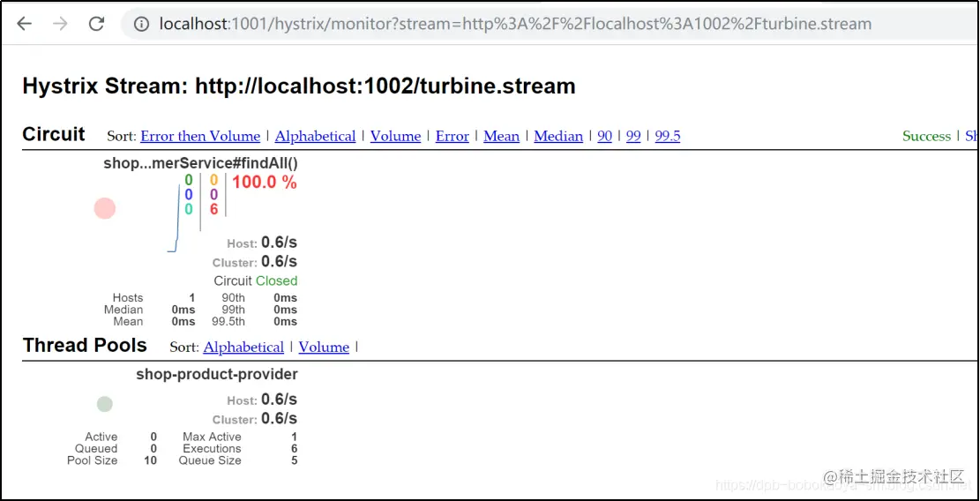Sort thread pools Alphabetical
This screenshot has width=980, height=501.
[x=243, y=347]
